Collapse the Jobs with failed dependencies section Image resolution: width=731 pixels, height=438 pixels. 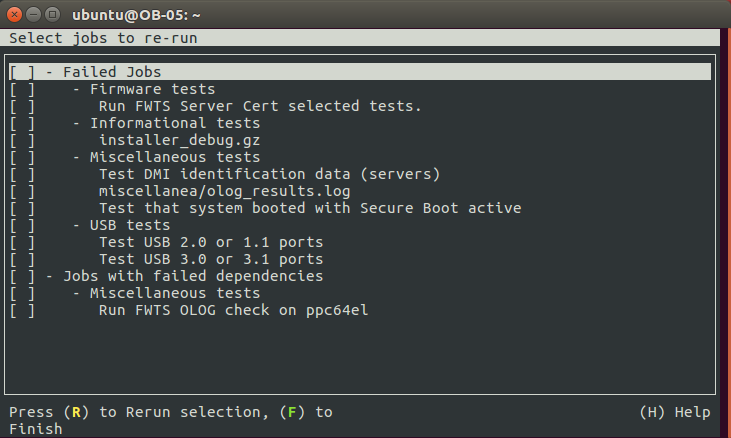point(50,276)
